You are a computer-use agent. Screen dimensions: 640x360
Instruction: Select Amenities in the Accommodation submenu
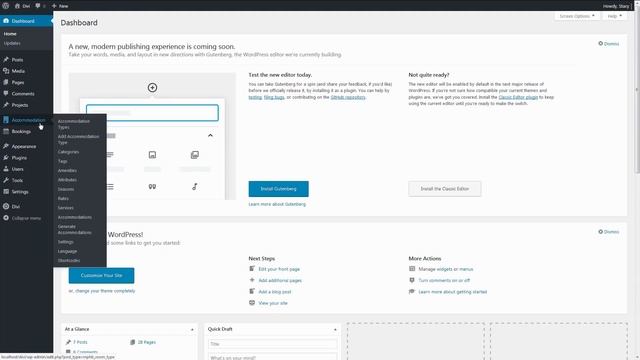tap(67, 171)
